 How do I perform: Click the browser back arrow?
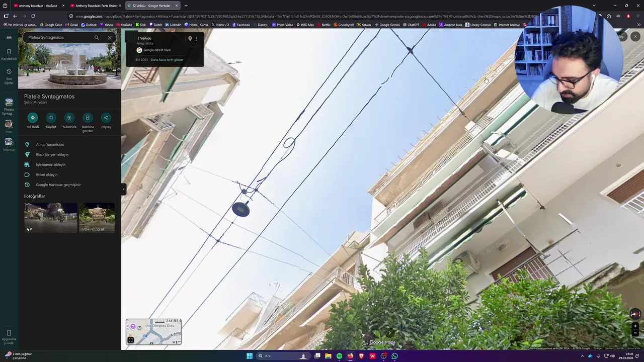pos(15,16)
